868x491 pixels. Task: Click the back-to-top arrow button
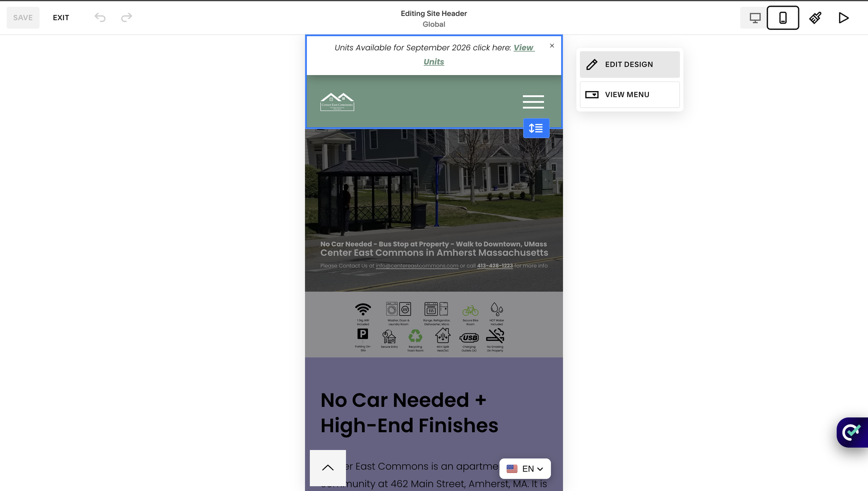[x=327, y=468]
